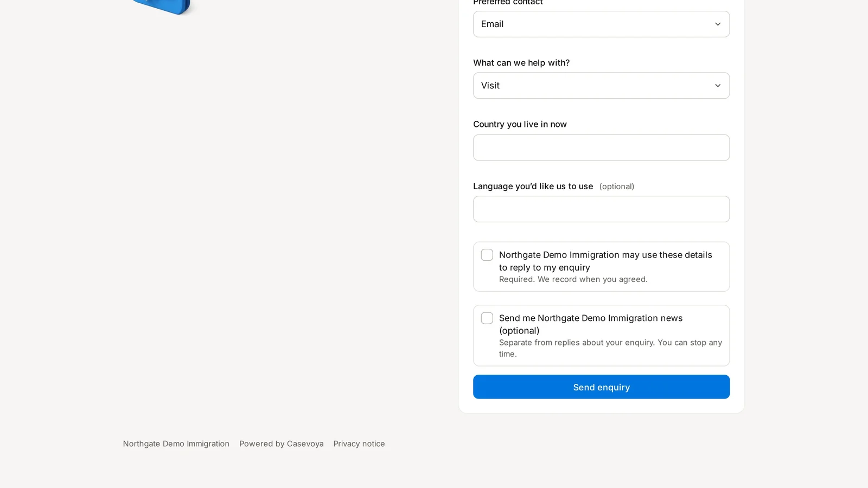868x488 pixels.
Task: Click the '(optional)' label next to Language
Action: tap(617, 187)
